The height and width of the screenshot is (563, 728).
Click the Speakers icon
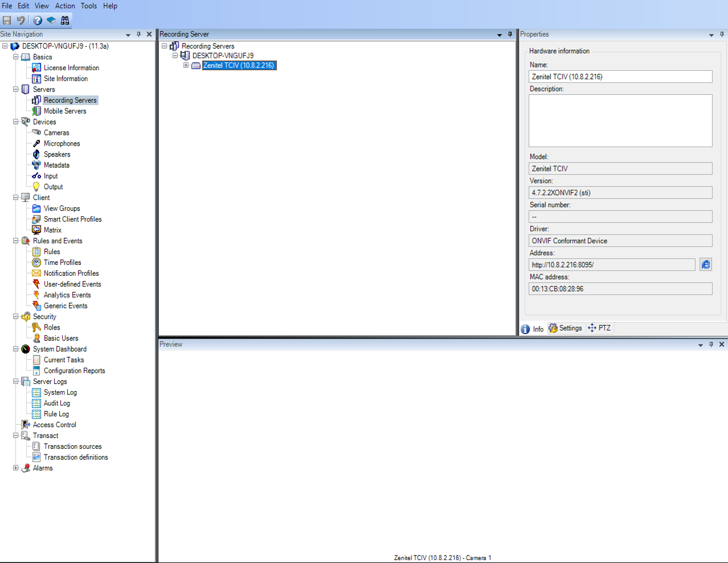tap(37, 154)
